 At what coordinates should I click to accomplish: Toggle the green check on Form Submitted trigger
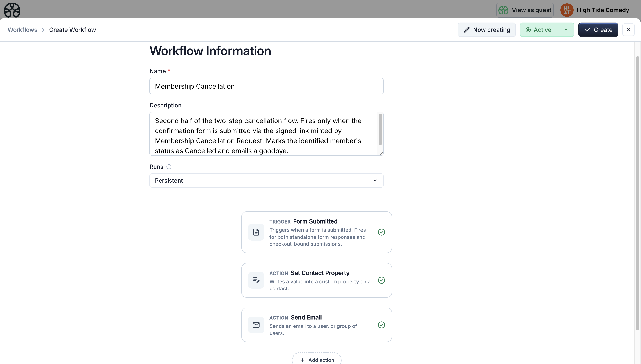pyautogui.click(x=381, y=232)
